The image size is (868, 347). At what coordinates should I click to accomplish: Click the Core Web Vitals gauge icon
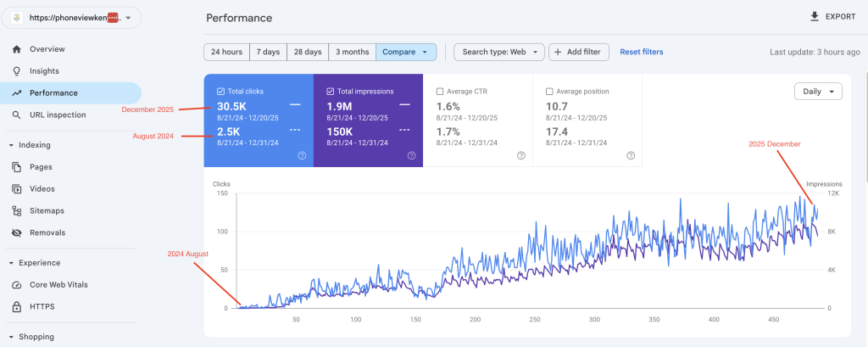[x=16, y=284]
